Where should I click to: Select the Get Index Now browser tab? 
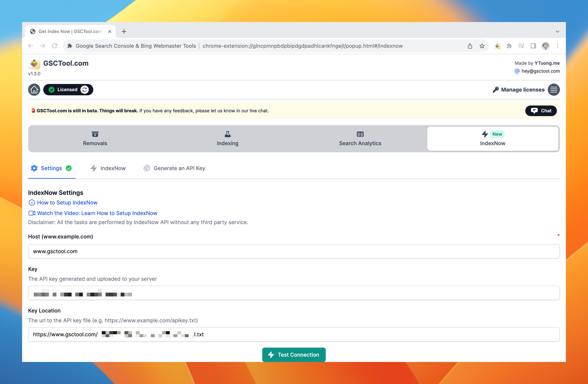point(71,31)
